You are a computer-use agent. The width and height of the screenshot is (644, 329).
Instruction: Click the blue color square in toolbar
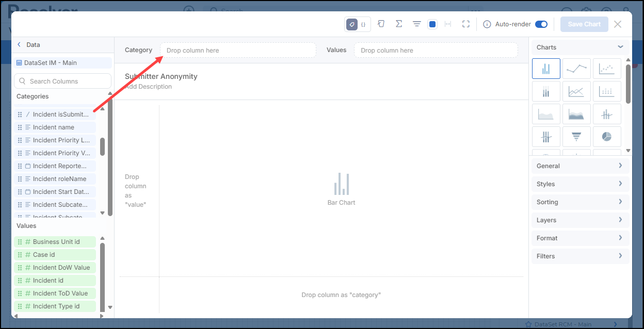point(432,24)
